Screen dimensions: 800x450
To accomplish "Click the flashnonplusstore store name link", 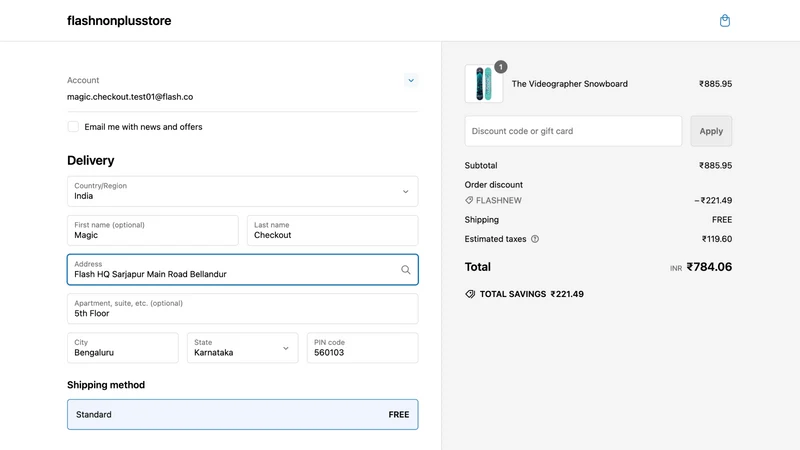I will [119, 21].
